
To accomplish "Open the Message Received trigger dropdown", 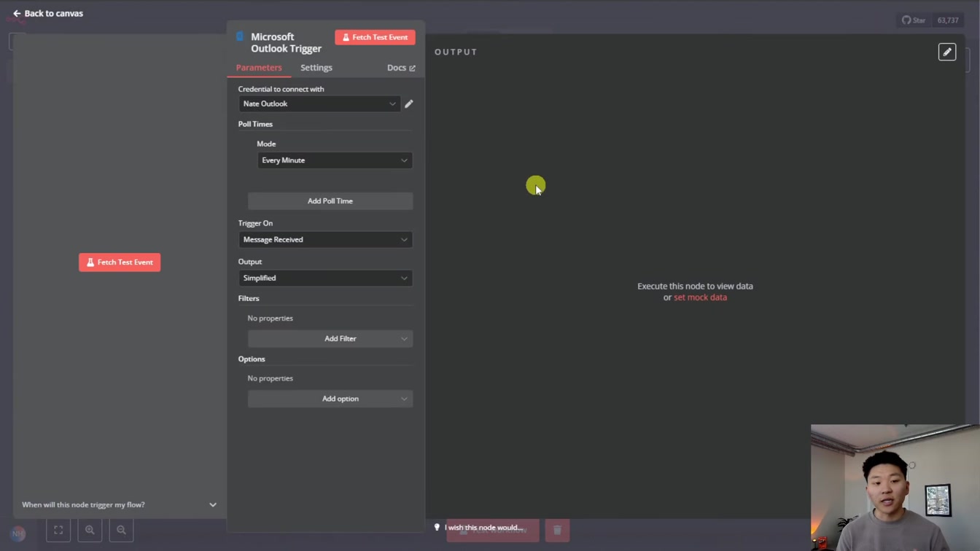I will pos(325,240).
